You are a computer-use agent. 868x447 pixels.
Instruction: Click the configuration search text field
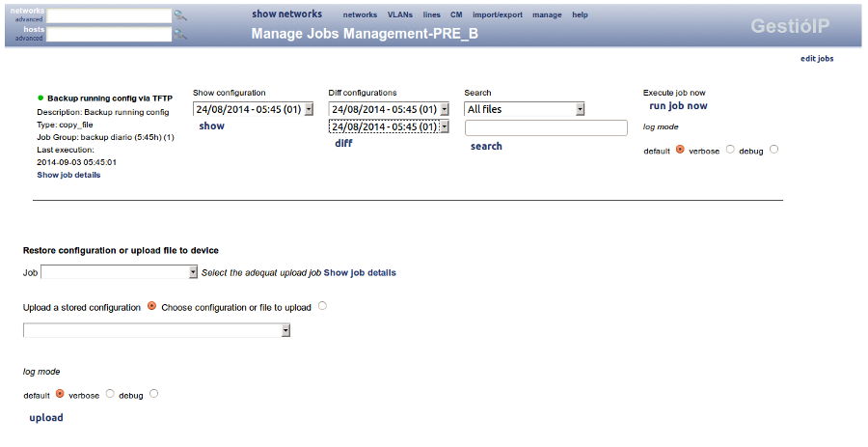(546, 128)
